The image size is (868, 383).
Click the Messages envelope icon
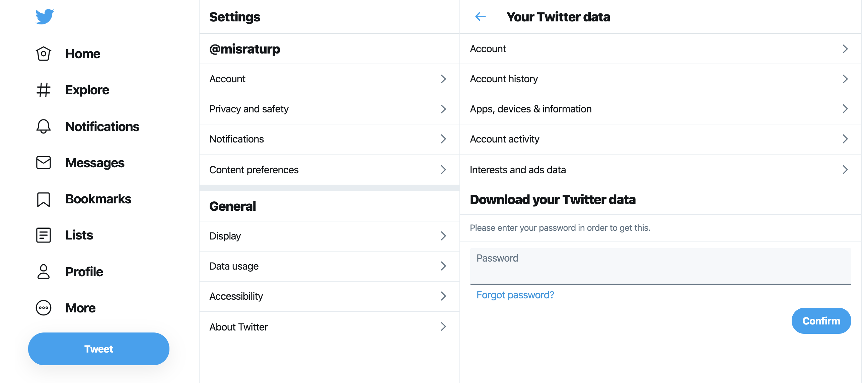(x=44, y=163)
